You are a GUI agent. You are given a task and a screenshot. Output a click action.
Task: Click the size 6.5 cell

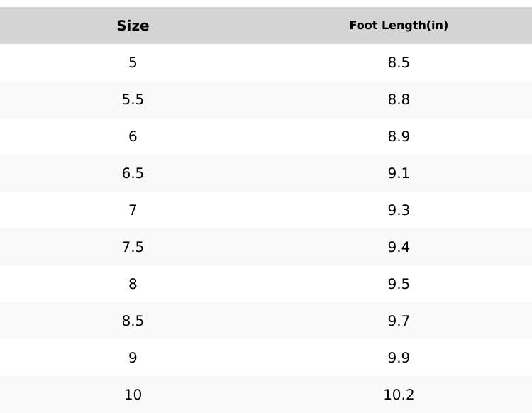pos(133,173)
